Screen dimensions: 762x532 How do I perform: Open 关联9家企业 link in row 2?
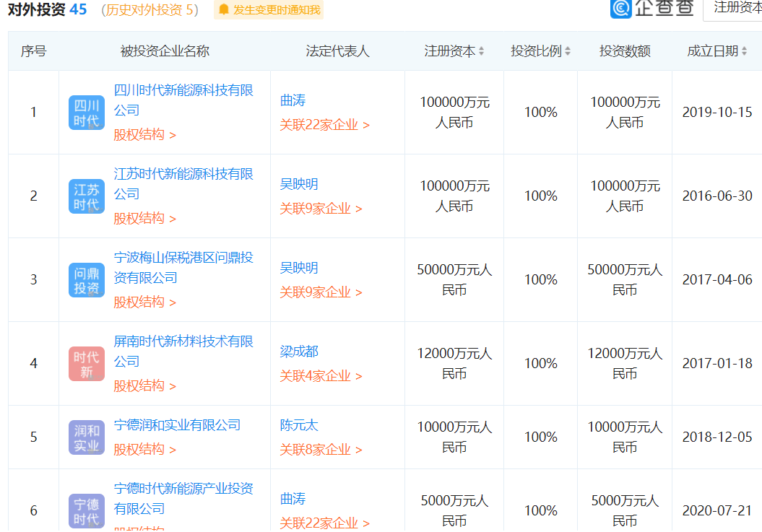click(x=321, y=209)
